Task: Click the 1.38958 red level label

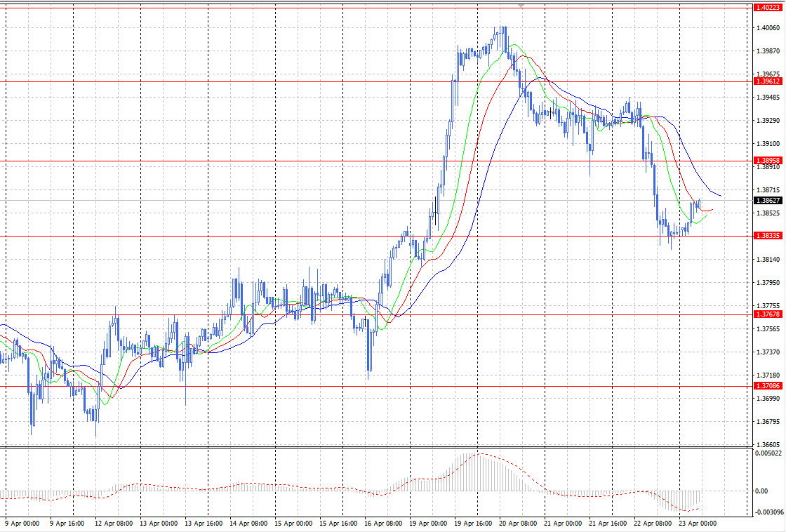Action: pos(768,161)
